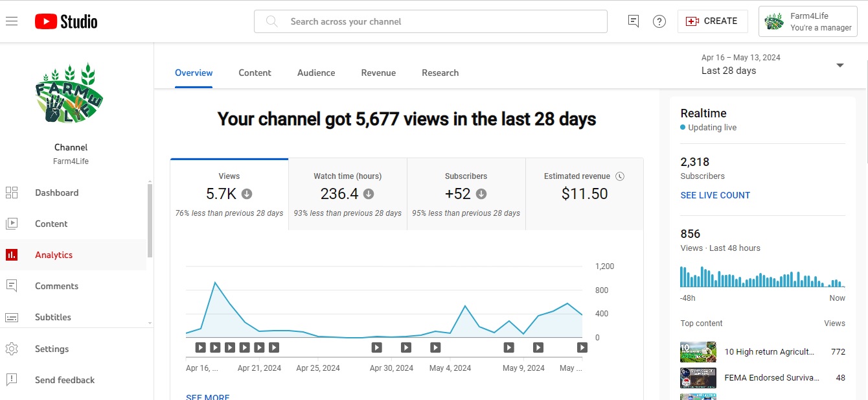Open the hamburger navigation menu
This screenshot has height=400, width=868.
pyautogui.click(x=12, y=21)
